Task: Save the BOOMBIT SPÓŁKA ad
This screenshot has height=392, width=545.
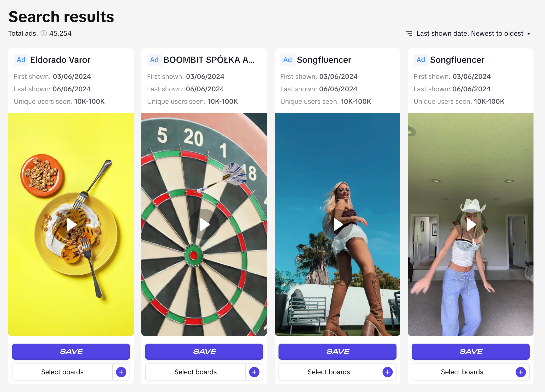Action: pyautogui.click(x=204, y=352)
